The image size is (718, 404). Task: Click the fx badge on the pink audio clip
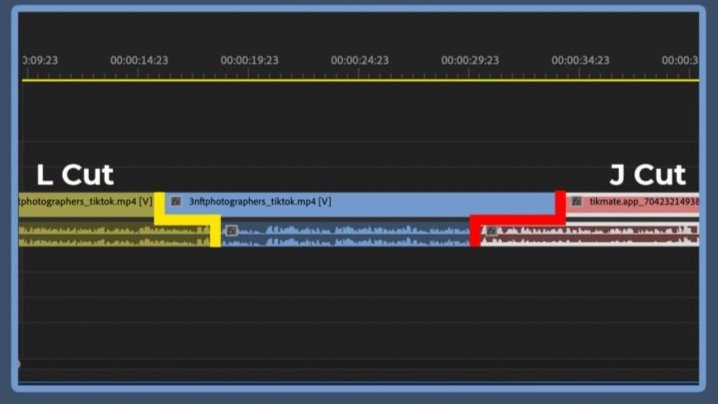491,231
